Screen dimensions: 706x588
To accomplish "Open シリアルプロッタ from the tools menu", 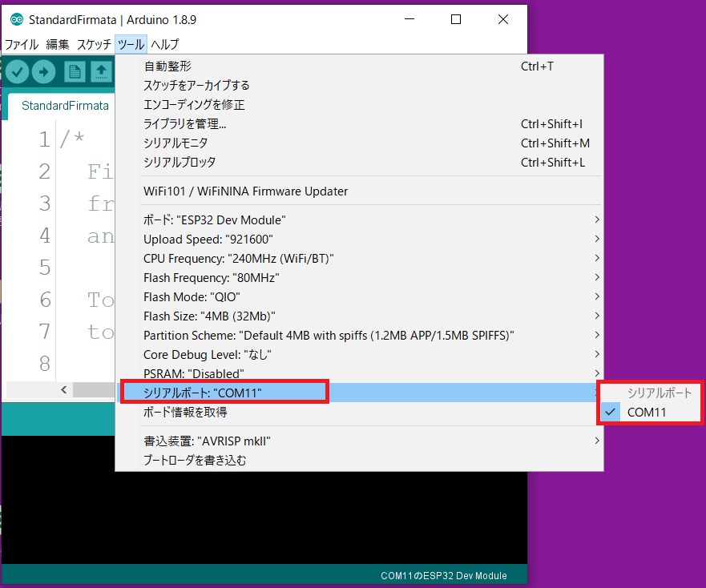I will 359,162.
